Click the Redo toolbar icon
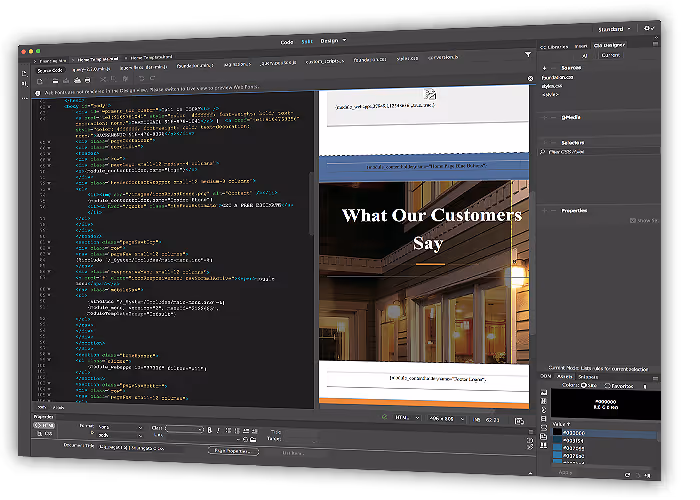 pyautogui.click(x=153, y=78)
